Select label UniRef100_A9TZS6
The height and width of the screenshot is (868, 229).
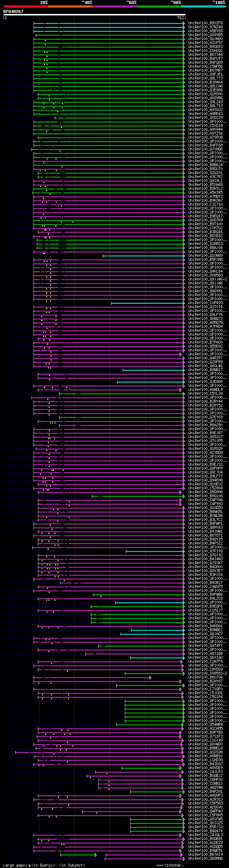(205, 134)
